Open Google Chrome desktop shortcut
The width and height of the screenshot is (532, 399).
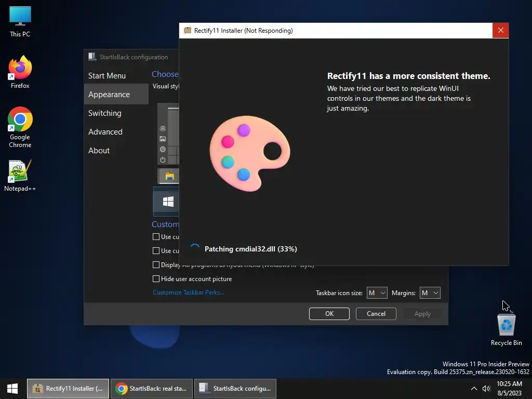tap(20, 127)
